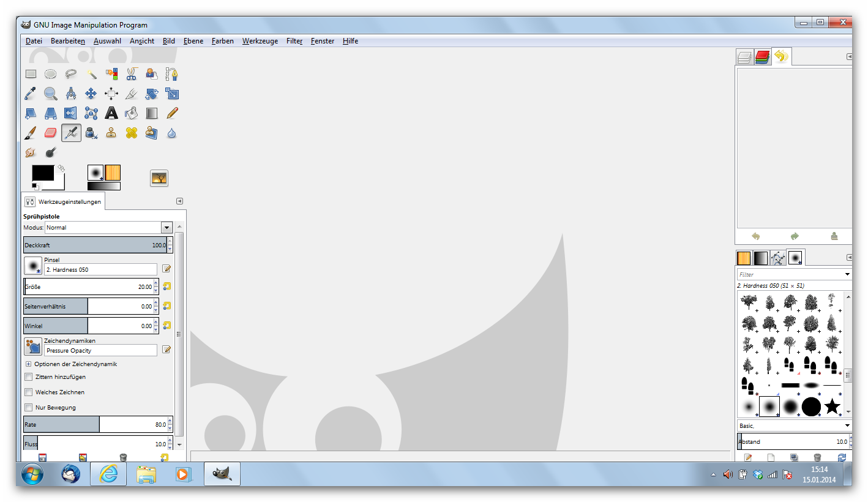Switch to the Patterns tab
The width and height of the screenshot is (868, 502).
[744, 258]
